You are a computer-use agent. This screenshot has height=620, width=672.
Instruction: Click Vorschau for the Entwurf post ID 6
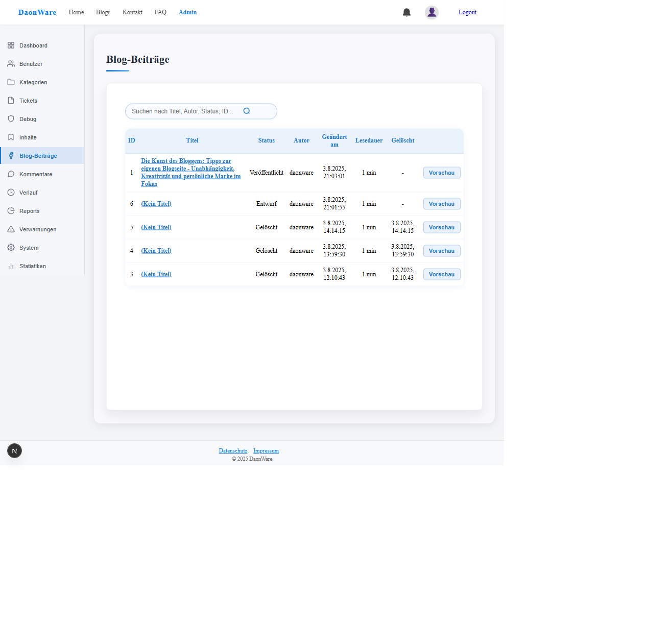pos(442,204)
